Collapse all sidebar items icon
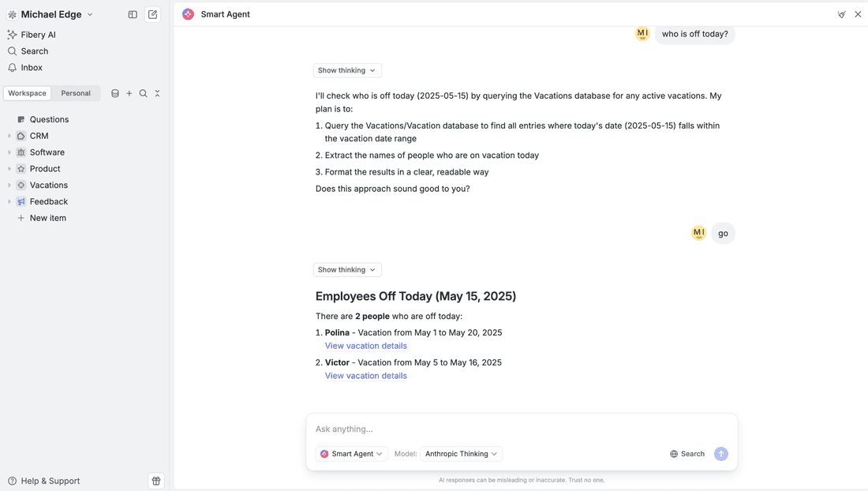 pos(157,93)
